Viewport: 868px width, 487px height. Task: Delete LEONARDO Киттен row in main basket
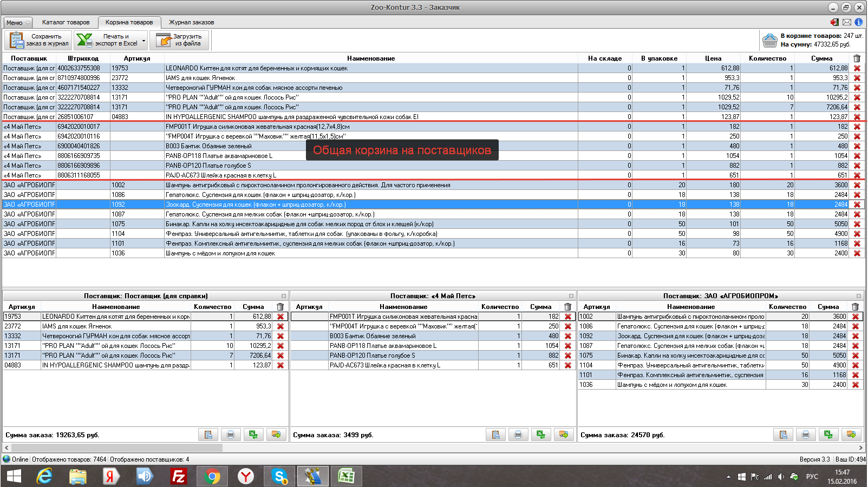click(857, 68)
